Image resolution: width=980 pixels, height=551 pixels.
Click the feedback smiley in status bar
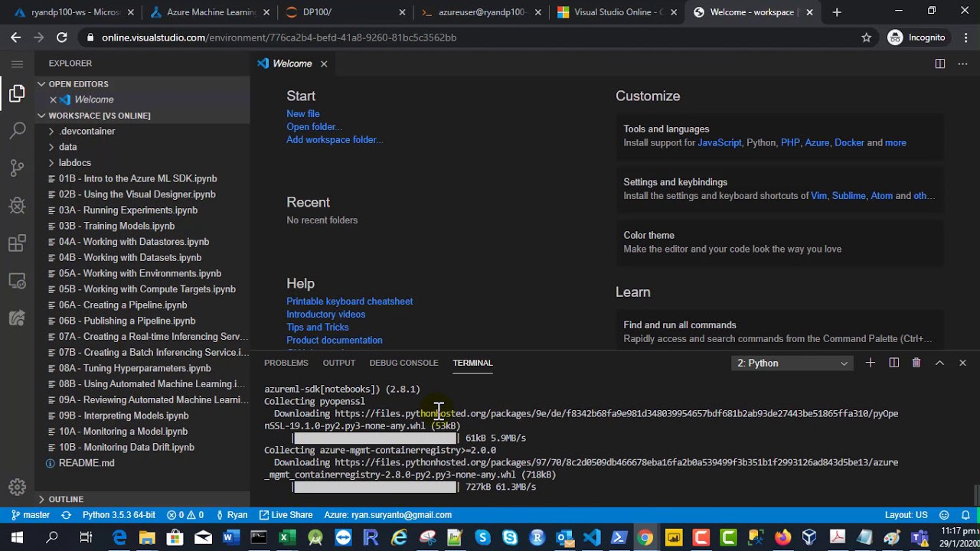944,515
